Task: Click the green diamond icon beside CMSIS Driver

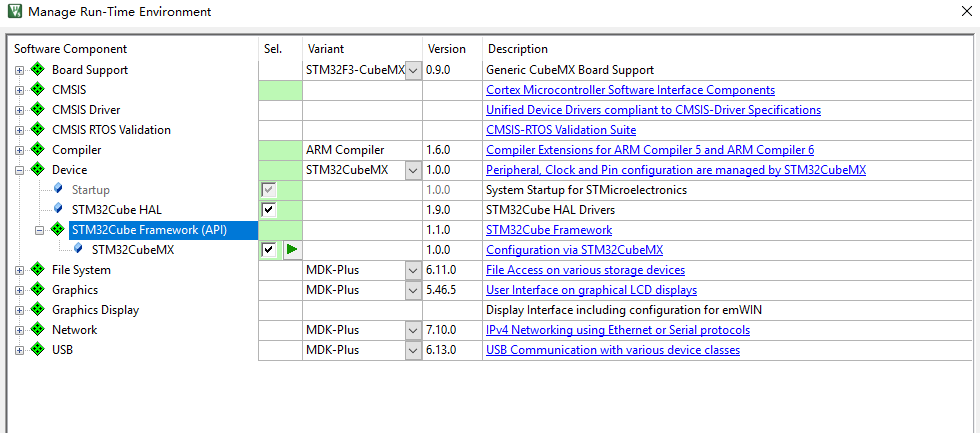Action: (x=38, y=109)
